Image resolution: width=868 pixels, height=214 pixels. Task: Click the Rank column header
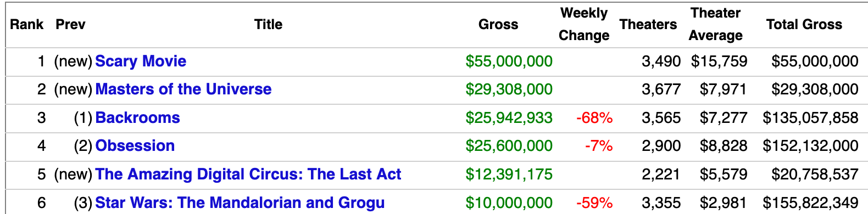coord(27,24)
